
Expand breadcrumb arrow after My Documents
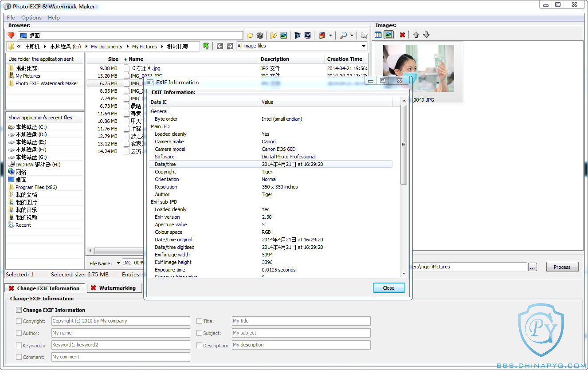point(127,47)
